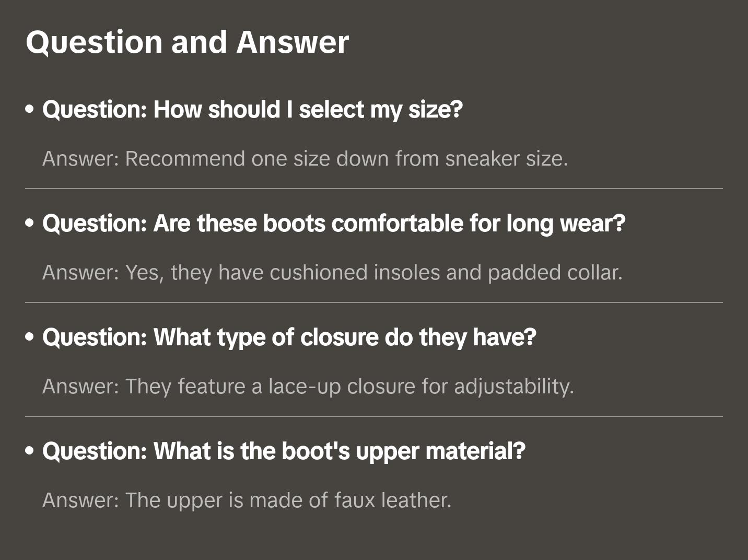Expand the "How should I select my size?" question
The height and width of the screenshot is (560, 748).
[252, 110]
